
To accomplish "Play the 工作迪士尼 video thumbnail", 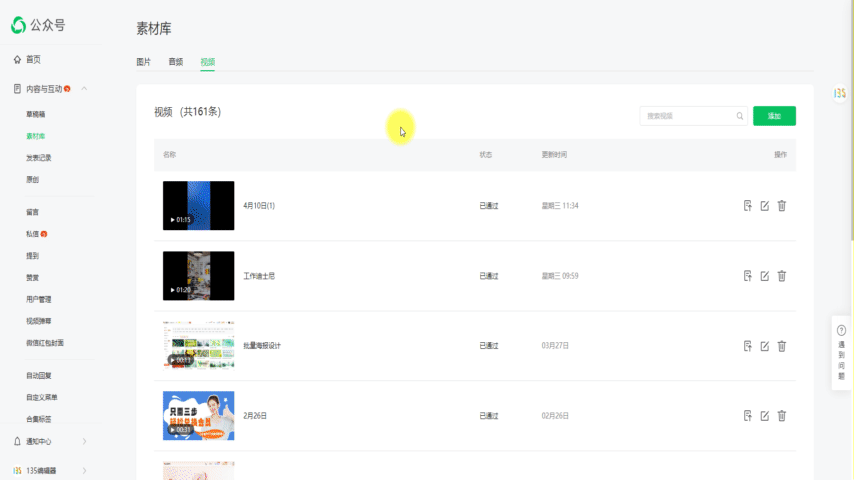I will point(198,276).
